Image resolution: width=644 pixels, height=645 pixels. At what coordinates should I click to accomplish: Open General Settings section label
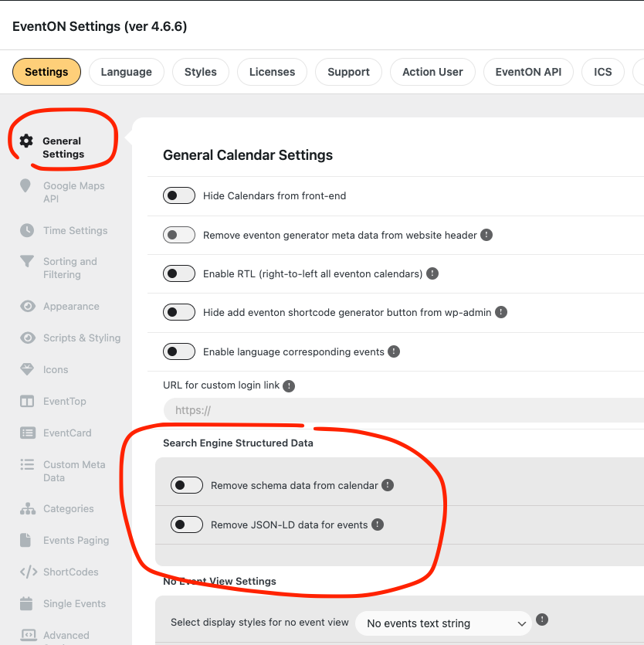pyautogui.click(x=63, y=148)
